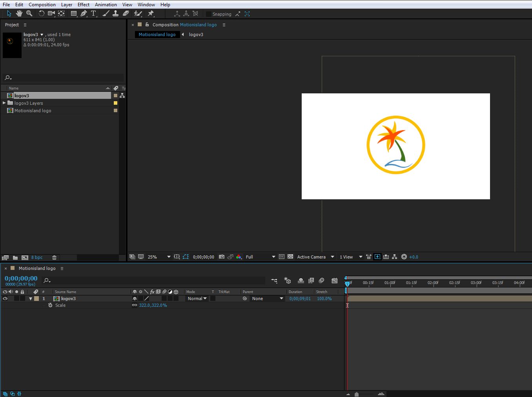Create new folder in Project panel
Image resolution: width=532 pixels, height=397 pixels.
coord(15,258)
